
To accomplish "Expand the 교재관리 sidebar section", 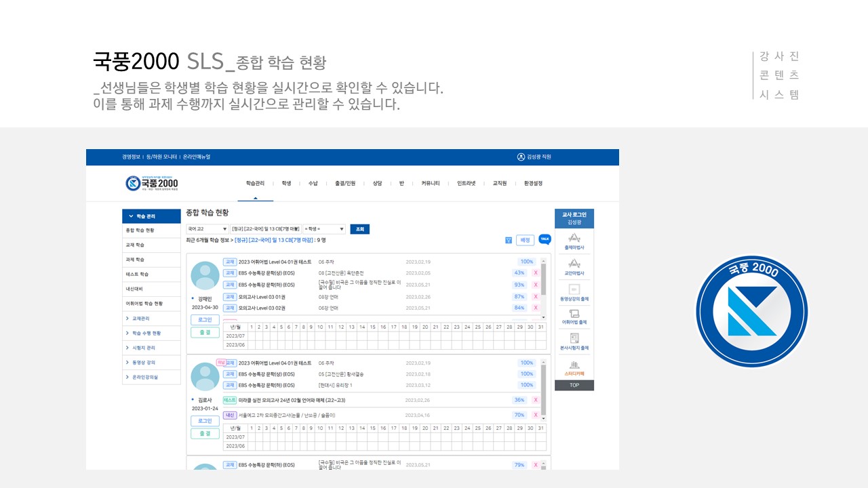I will click(x=151, y=319).
